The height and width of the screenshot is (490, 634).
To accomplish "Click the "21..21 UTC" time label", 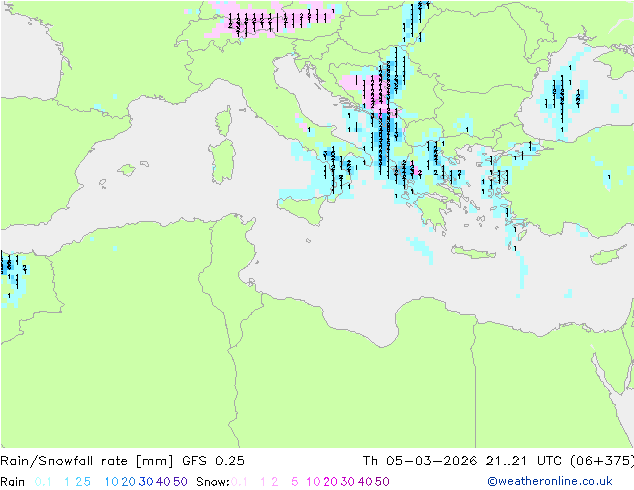I will click(524, 461).
